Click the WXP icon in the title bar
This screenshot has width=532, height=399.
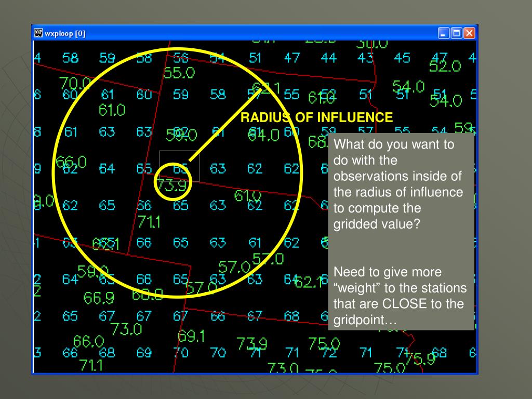pos(38,33)
